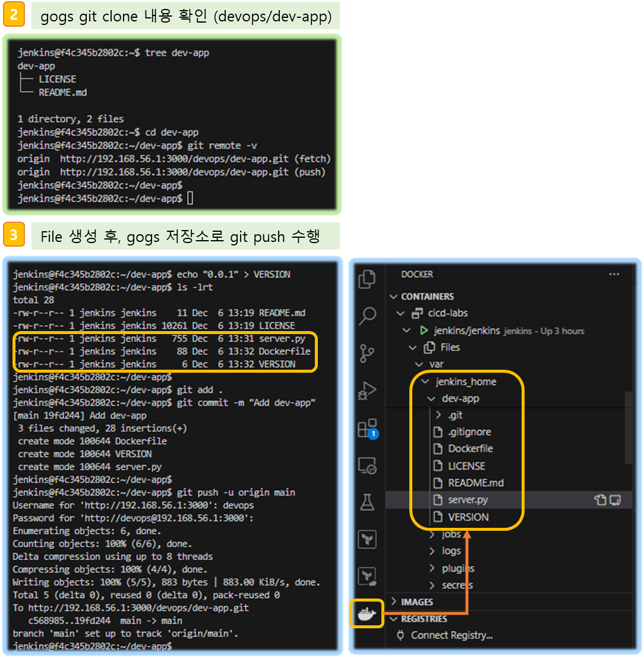Click the cursor at top terminal prompt

click(190, 198)
